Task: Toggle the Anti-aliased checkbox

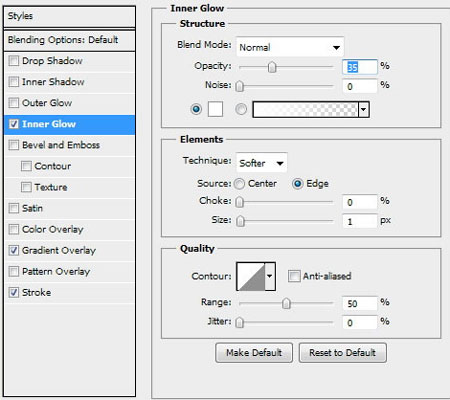Action: (294, 276)
